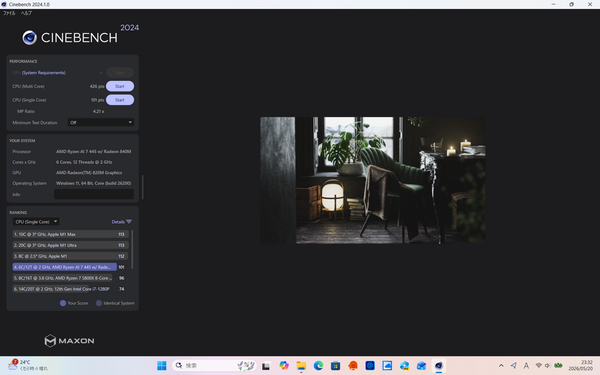Click the location arrow tray icon
This screenshot has height=375, width=600.
[514, 366]
